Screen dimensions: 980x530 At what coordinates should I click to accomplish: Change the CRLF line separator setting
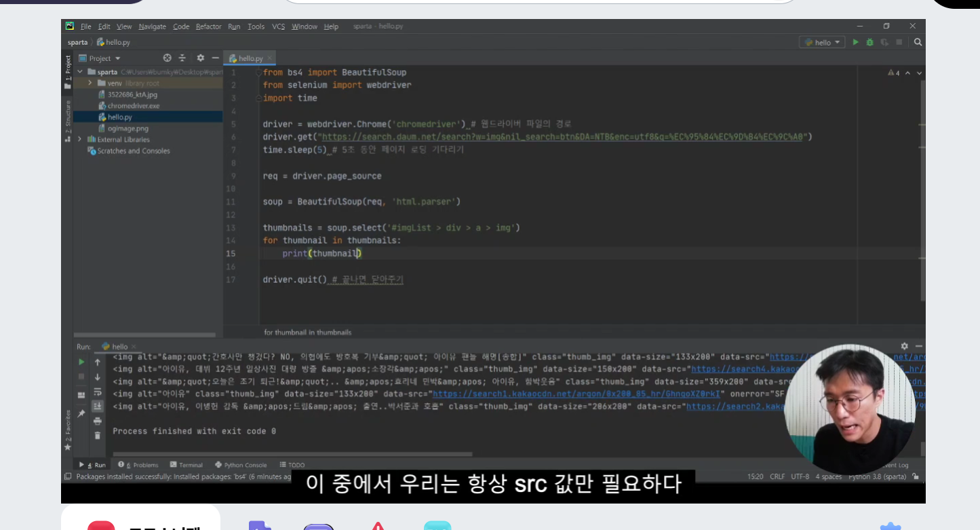tap(777, 476)
